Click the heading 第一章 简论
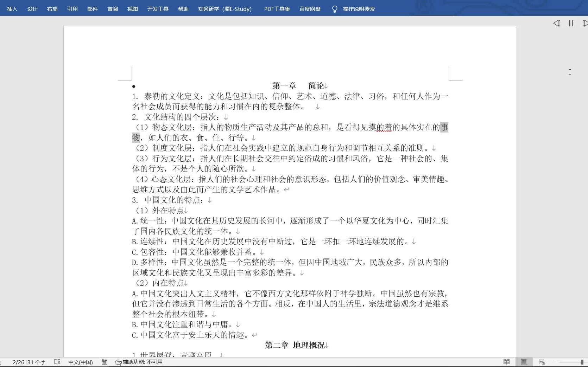Viewport: 588px width, 367px height. click(x=298, y=86)
